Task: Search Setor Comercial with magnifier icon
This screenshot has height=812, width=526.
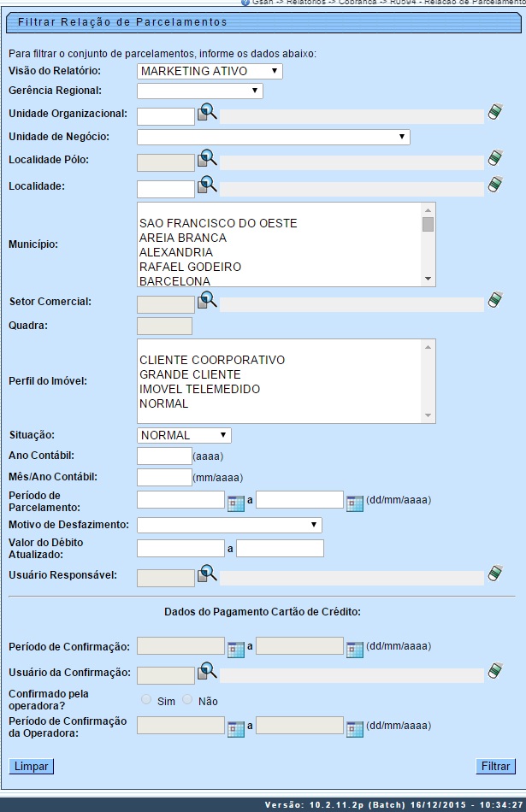Action: click(x=207, y=300)
